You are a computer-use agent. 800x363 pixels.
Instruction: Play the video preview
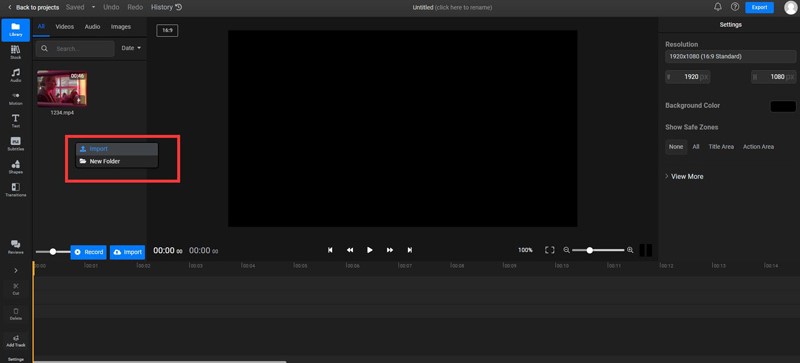pyautogui.click(x=369, y=250)
